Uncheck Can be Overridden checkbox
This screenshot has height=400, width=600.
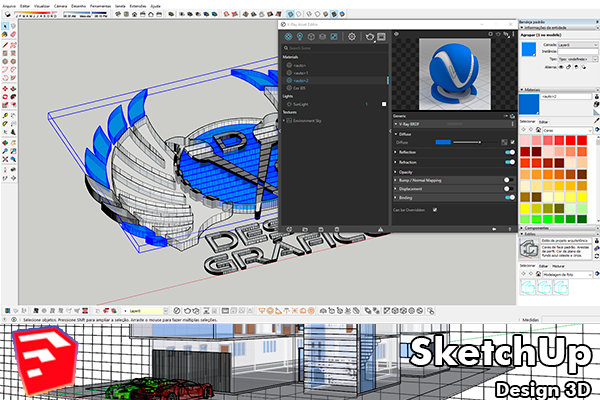point(435,210)
